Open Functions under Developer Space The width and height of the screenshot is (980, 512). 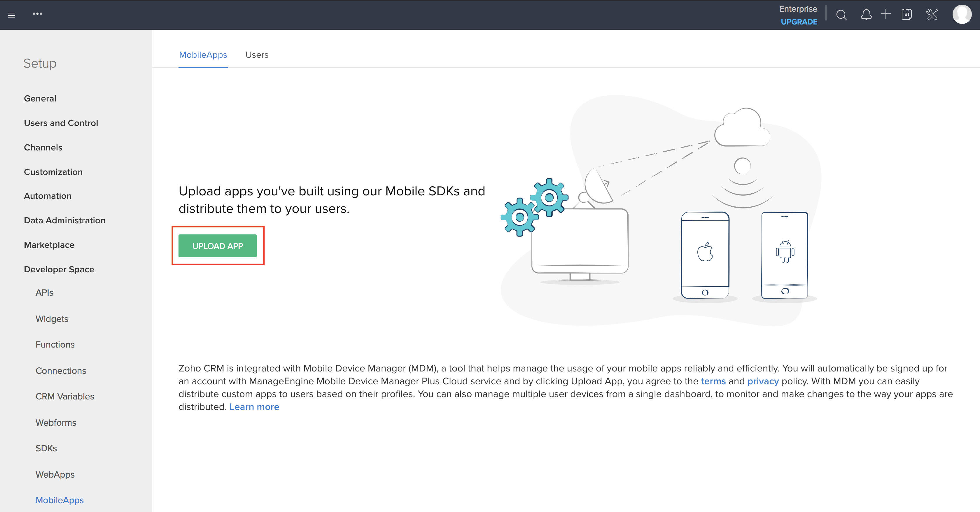(x=55, y=345)
